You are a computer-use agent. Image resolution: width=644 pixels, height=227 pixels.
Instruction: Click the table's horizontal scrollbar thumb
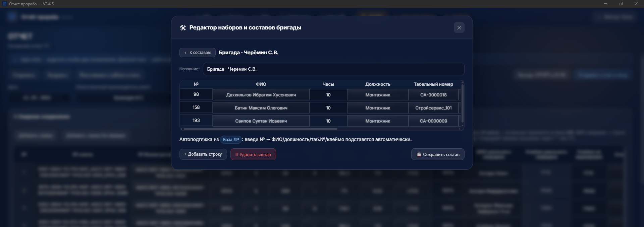(x=260, y=129)
